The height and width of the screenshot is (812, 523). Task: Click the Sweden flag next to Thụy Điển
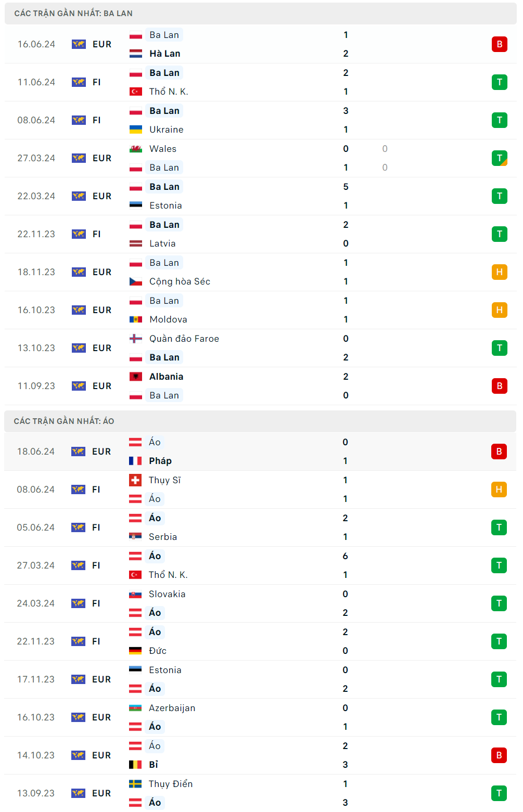point(135,784)
